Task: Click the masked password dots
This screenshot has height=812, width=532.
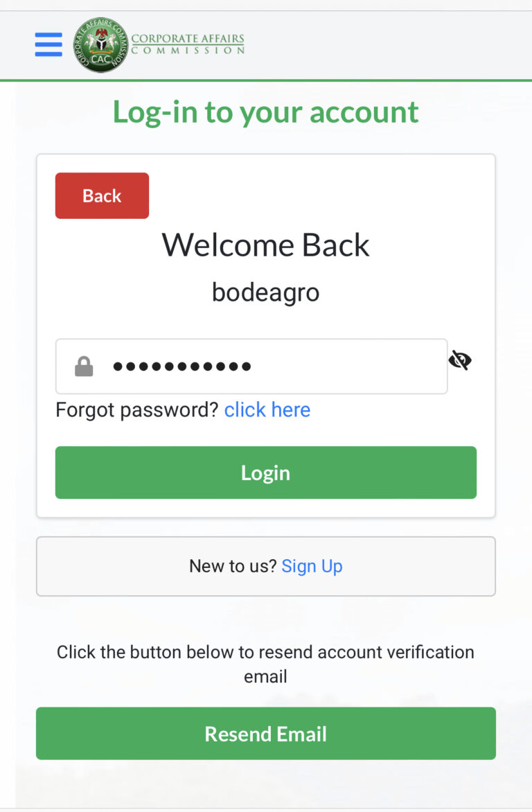Action: coord(182,367)
